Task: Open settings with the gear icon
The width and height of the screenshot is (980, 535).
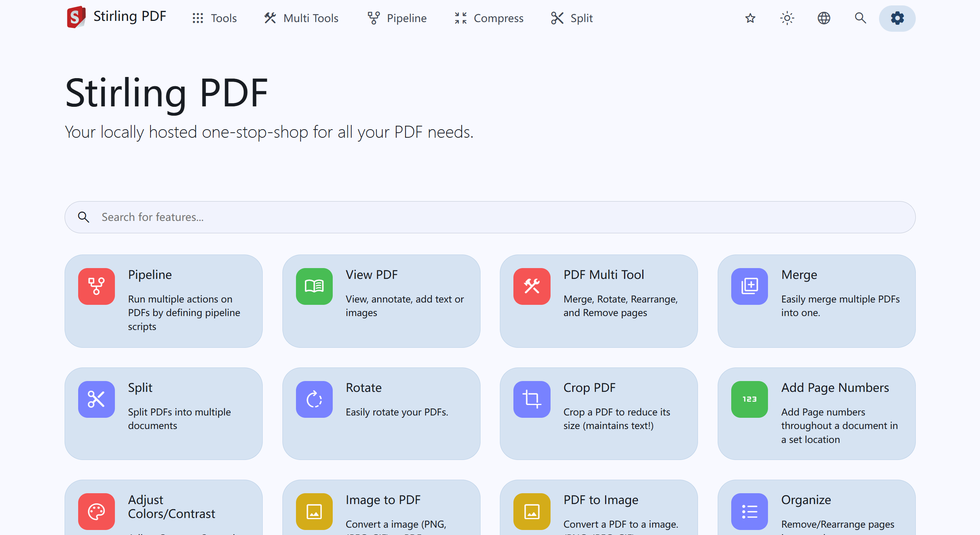Action: point(897,18)
